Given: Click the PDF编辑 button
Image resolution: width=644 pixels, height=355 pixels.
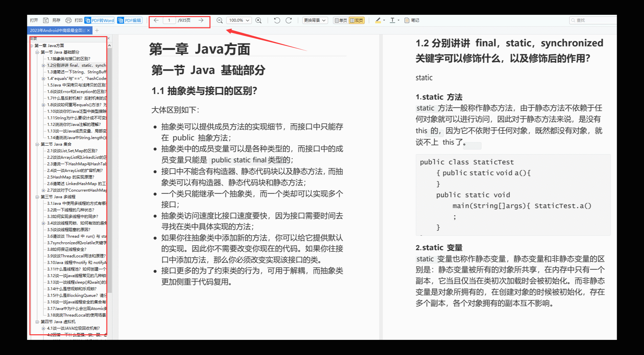Looking at the screenshot, I should pyautogui.click(x=130, y=20).
